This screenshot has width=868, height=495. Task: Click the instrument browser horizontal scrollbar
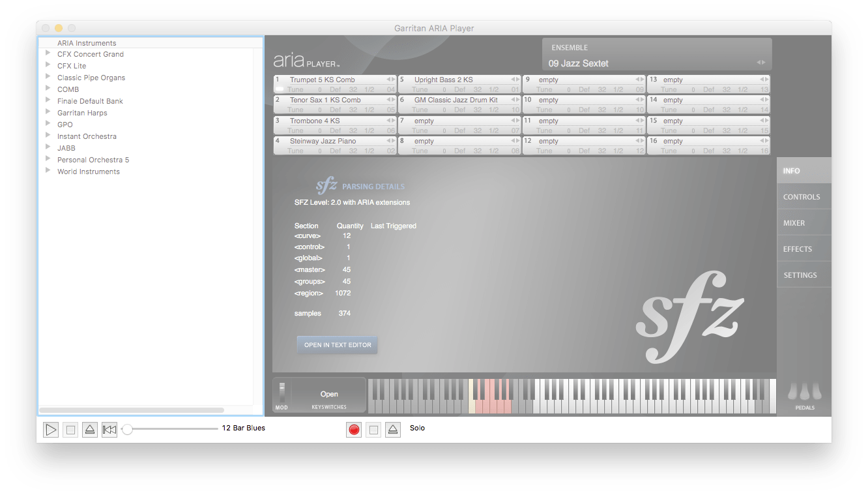132,410
